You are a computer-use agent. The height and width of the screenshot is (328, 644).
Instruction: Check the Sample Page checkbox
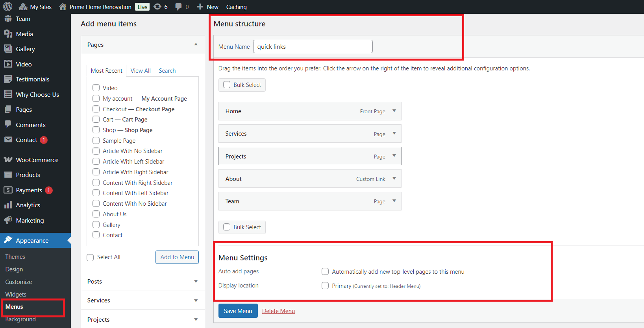click(96, 140)
